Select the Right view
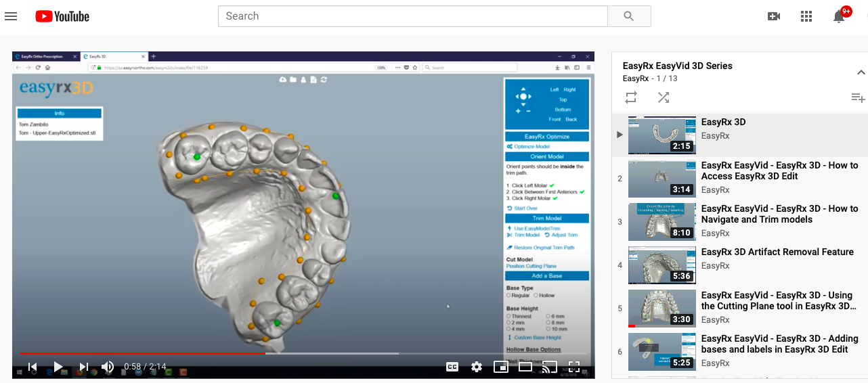The width and height of the screenshot is (868, 383). (x=569, y=89)
